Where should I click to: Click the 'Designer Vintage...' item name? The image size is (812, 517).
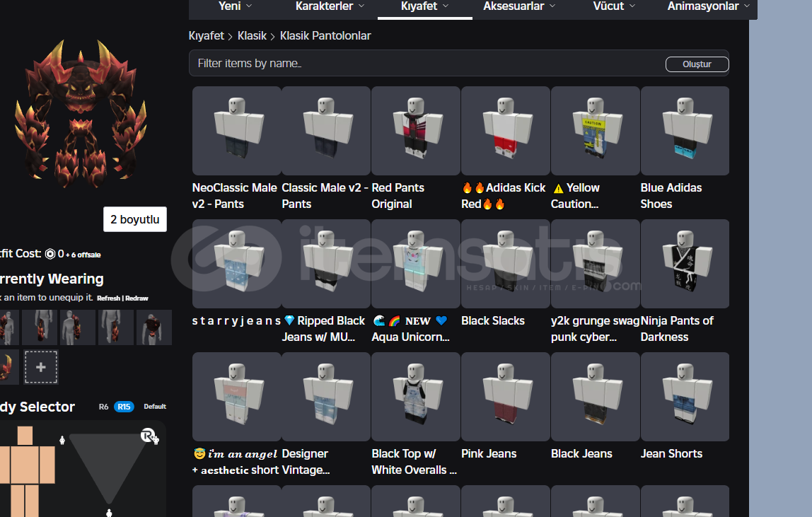coord(306,462)
